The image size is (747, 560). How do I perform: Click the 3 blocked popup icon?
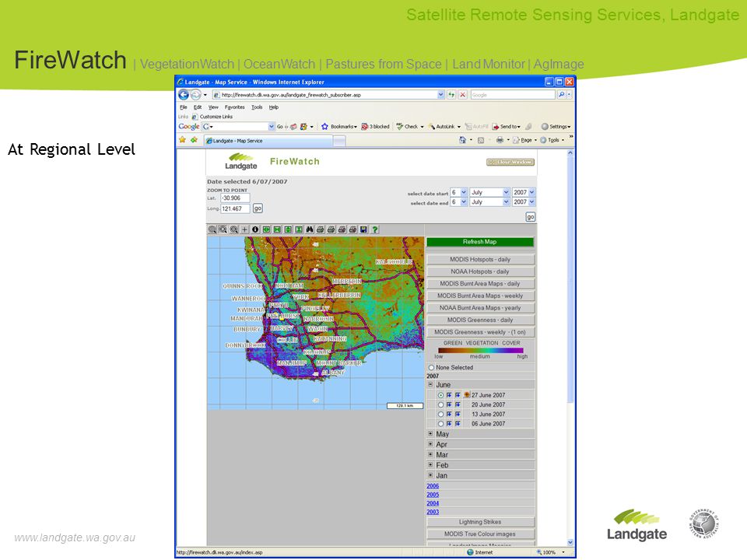364,127
